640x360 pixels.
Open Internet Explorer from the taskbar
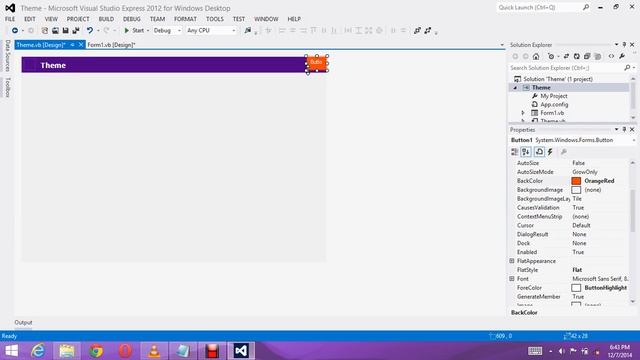tap(38, 351)
